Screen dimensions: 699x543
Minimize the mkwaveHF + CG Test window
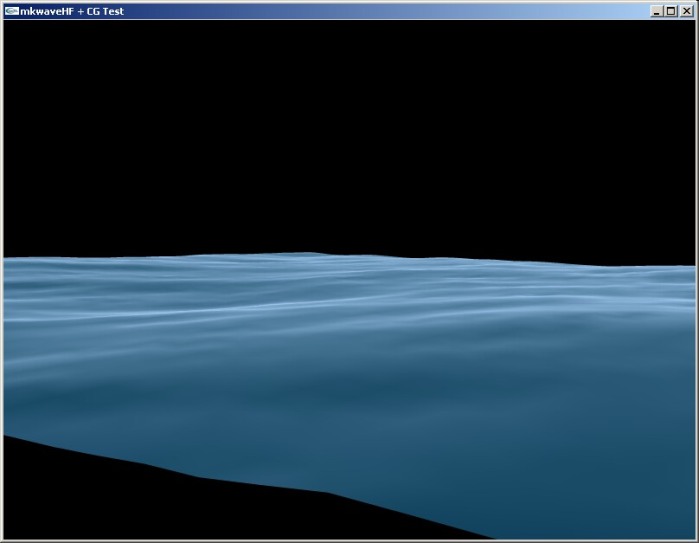click(x=657, y=11)
